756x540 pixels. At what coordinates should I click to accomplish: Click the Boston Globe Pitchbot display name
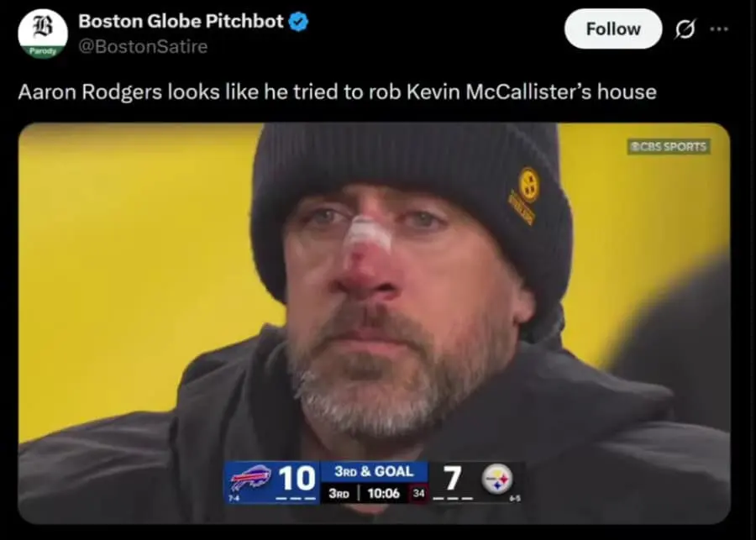[x=181, y=22]
